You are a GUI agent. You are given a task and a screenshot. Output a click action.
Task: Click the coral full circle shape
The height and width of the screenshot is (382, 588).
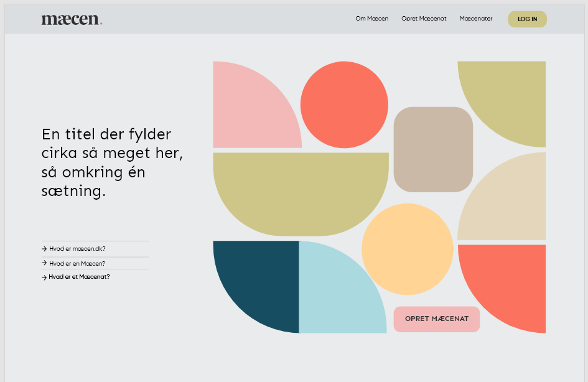(x=344, y=105)
